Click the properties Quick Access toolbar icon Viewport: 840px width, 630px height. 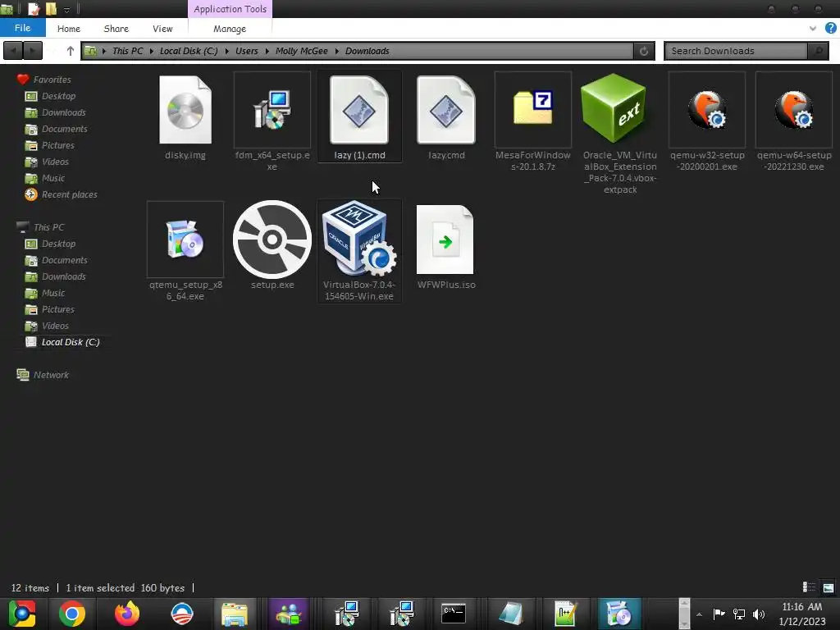[x=34, y=9]
